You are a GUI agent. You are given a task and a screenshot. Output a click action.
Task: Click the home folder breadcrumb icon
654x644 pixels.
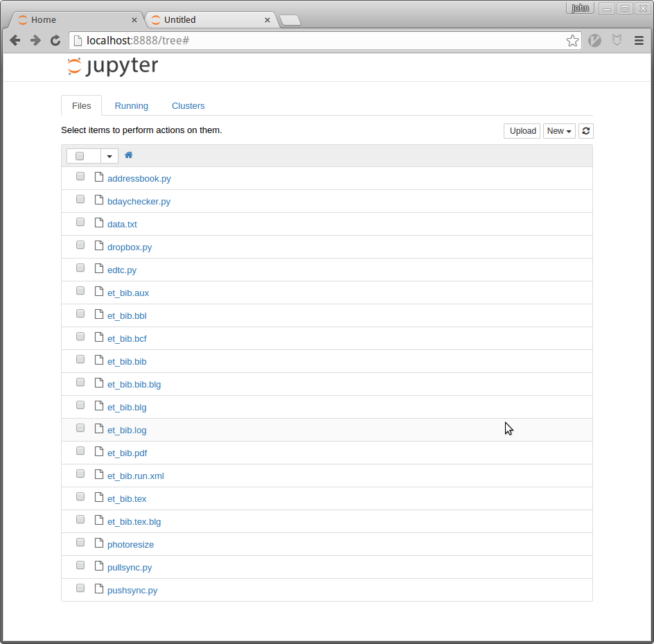pos(128,155)
